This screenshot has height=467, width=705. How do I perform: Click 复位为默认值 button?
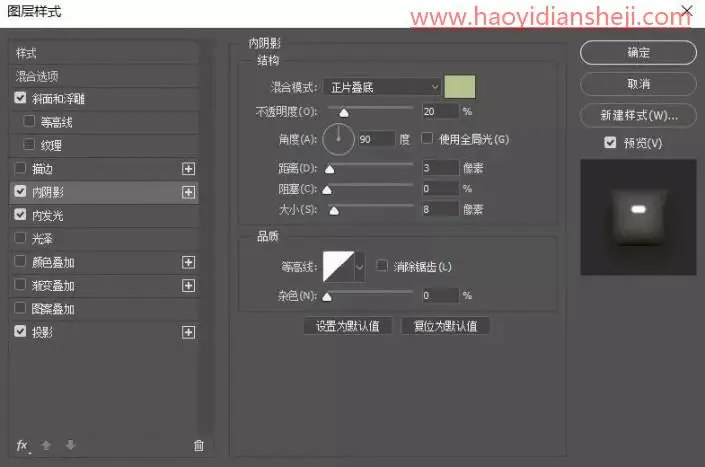(x=445, y=326)
